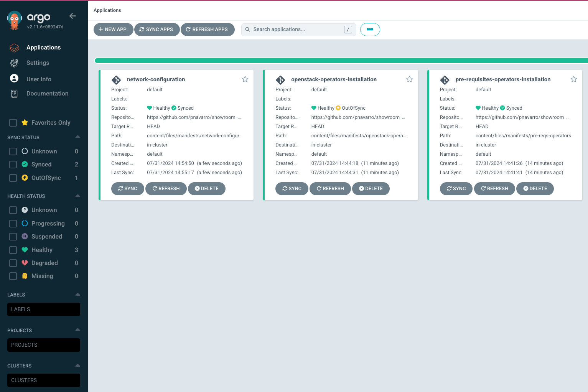Click star icon on pre-requisites-operators-installation card
The width and height of the screenshot is (588, 392).
(x=573, y=79)
